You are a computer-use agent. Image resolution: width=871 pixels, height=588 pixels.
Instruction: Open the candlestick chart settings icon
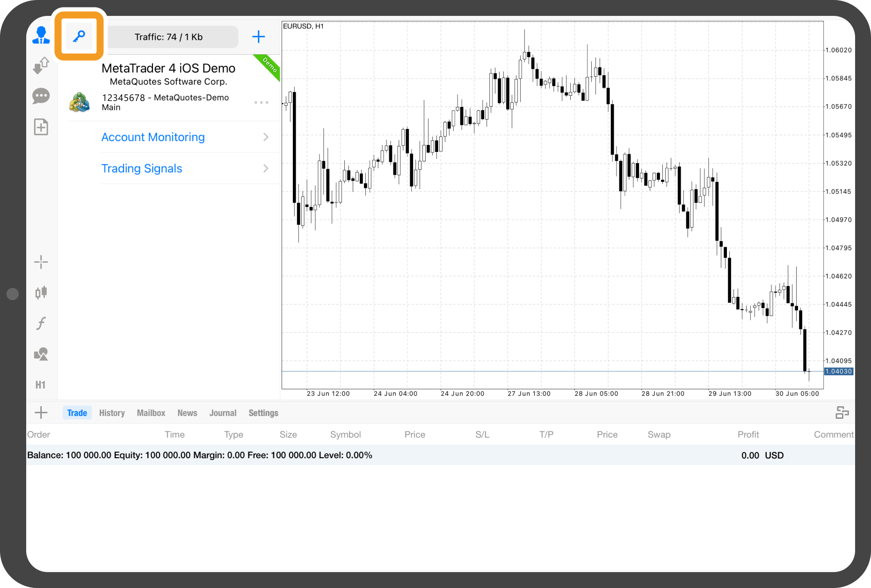(41, 293)
